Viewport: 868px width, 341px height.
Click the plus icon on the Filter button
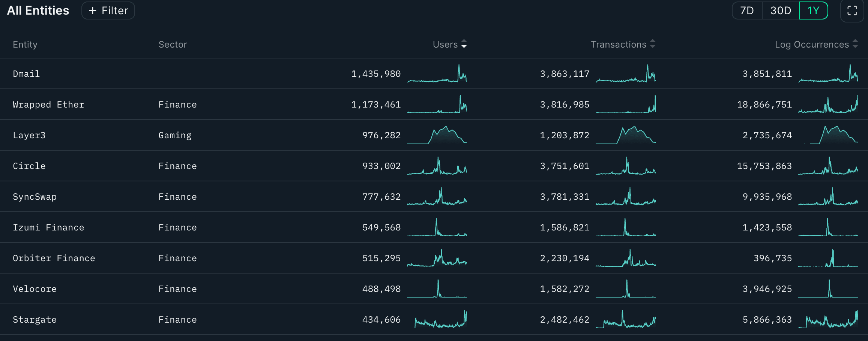click(92, 10)
